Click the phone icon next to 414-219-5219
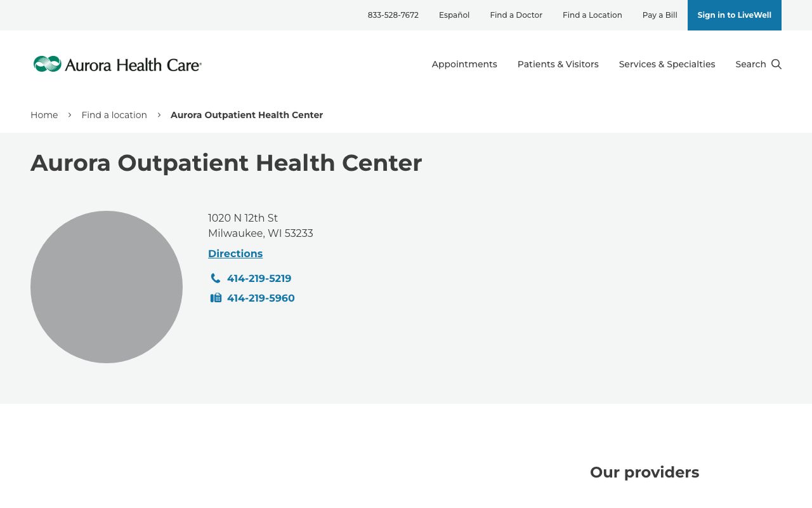 pyautogui.click(x=216, y=278)
